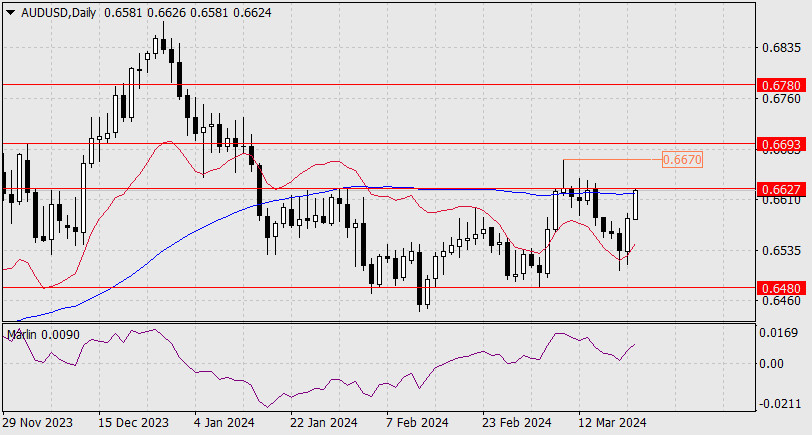Click the 0.00 oscillator scale value
The width and height of the screenshot is (812, 435).
pos(772,364)
